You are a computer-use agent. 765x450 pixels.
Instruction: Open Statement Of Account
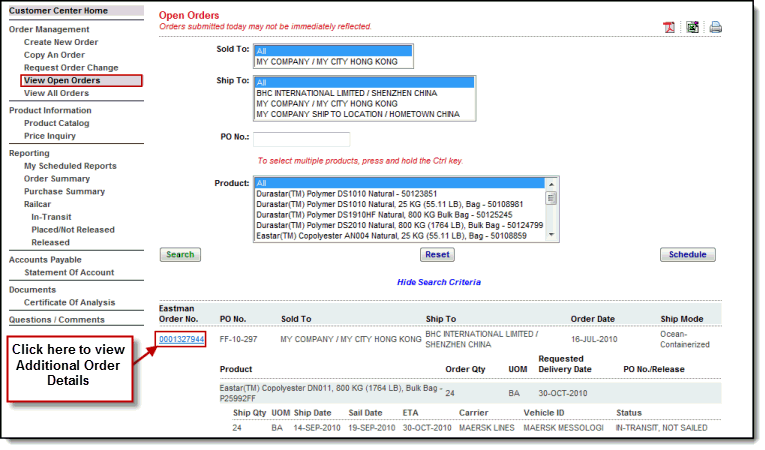(x=69, y=272)
